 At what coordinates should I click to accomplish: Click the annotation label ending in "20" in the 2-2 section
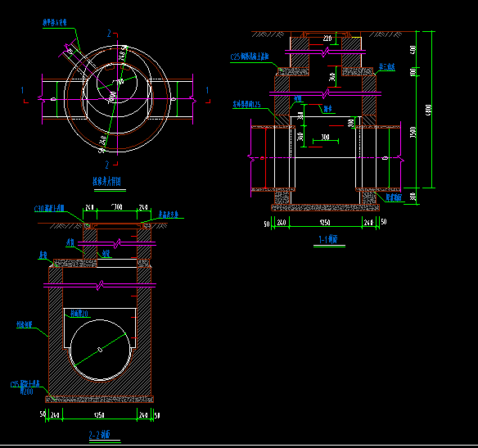[x=79, y=314]
